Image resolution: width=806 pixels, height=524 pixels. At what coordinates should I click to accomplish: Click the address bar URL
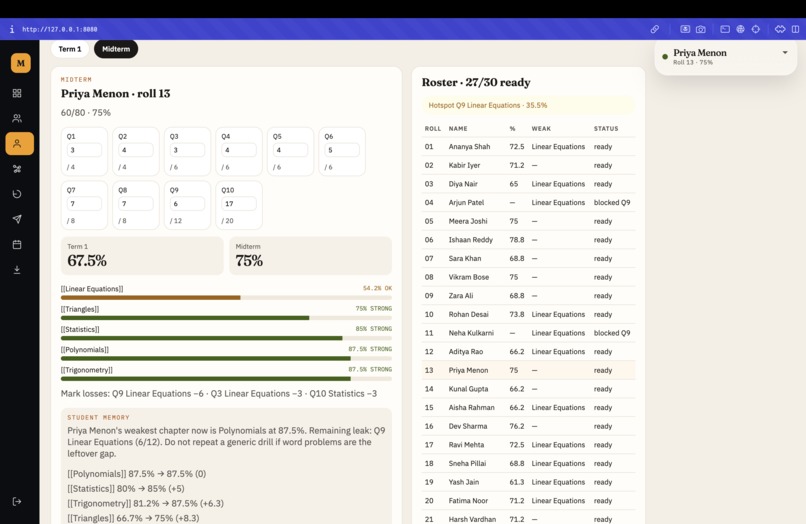point(60,29)
